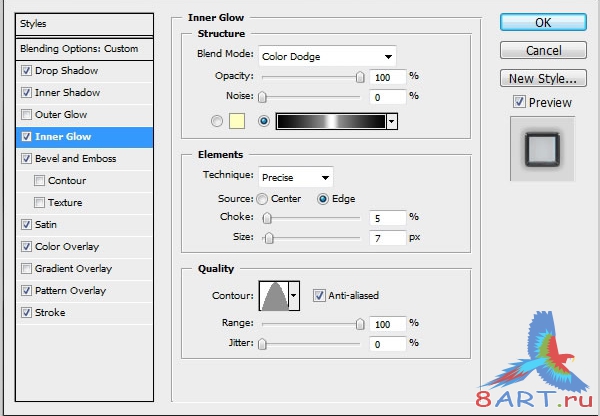Enable the Outer Glow effect checkbox
The image size is (600, 416).
click(26, 115)
